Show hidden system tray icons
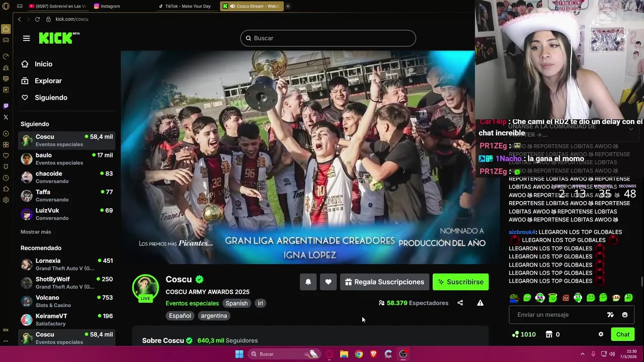This screenshot has height=362, width=644. click(583, 354)
